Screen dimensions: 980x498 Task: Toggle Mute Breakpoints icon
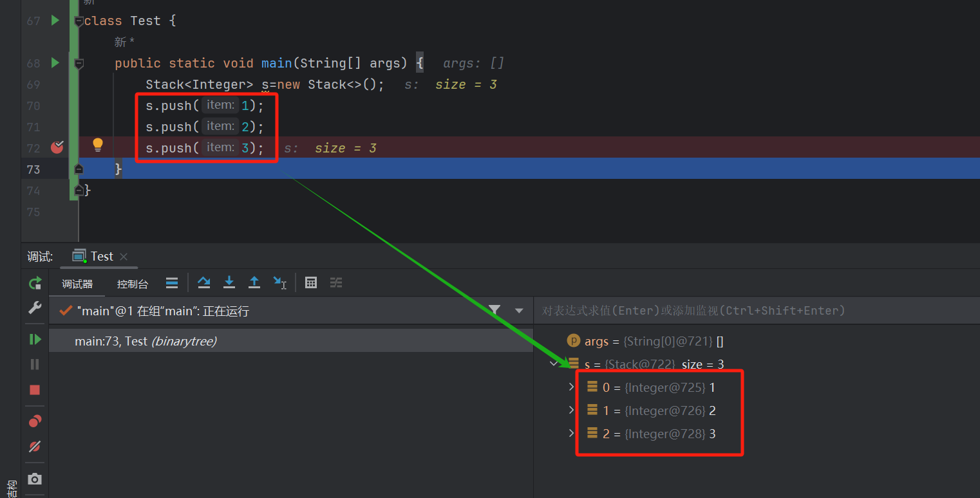(x=35, y=447)
